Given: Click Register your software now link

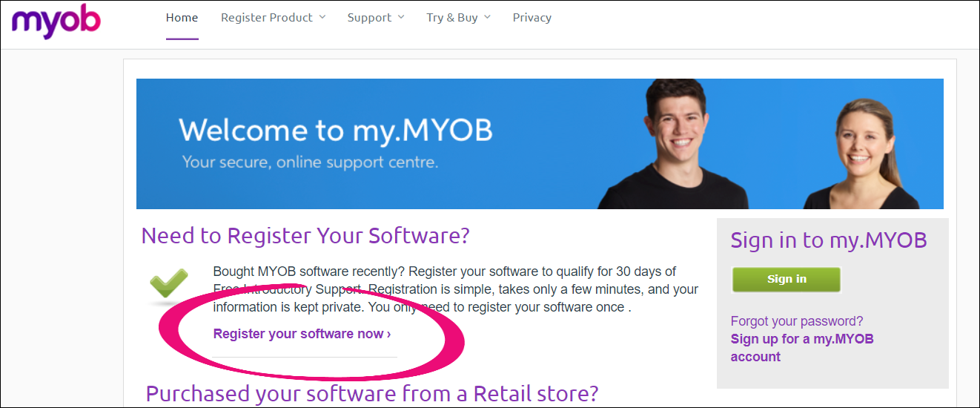Looking at the screenshot, I should click(x=302, y=334).
